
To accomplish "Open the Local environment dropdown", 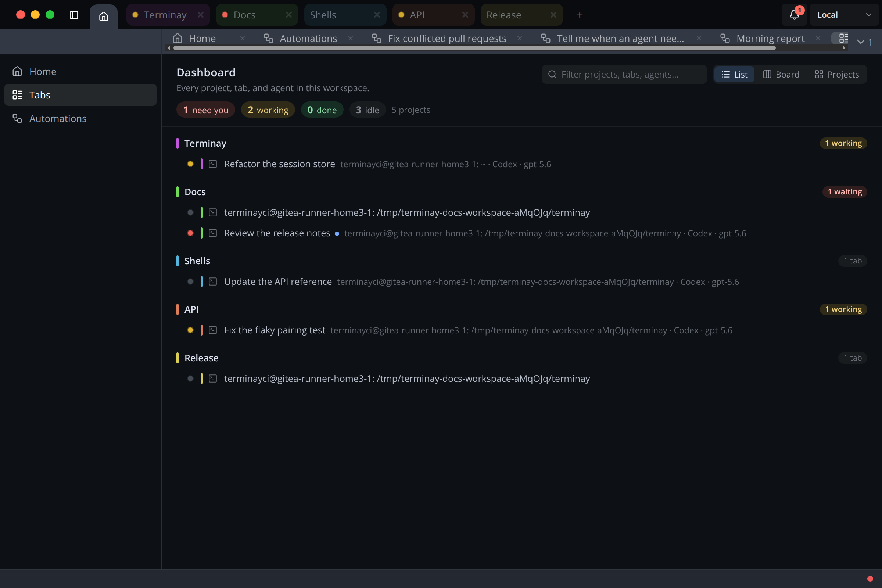I will [x=844, y=15].
